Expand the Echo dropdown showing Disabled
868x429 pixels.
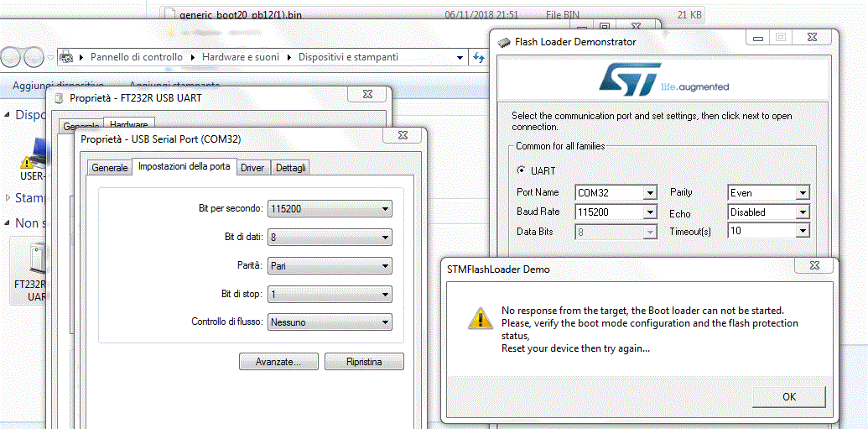click(768, 212)
